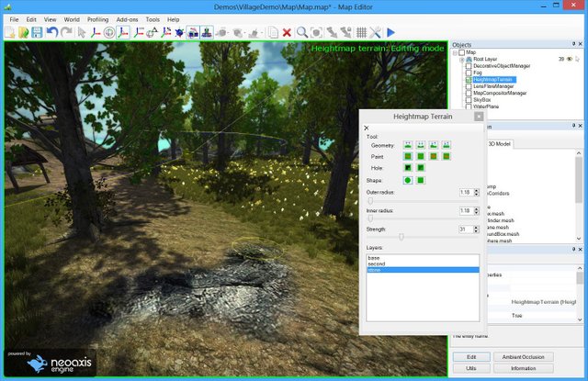588x381 pixels.
Task: Open the Edit menu
Action: [x=31, y=19]
